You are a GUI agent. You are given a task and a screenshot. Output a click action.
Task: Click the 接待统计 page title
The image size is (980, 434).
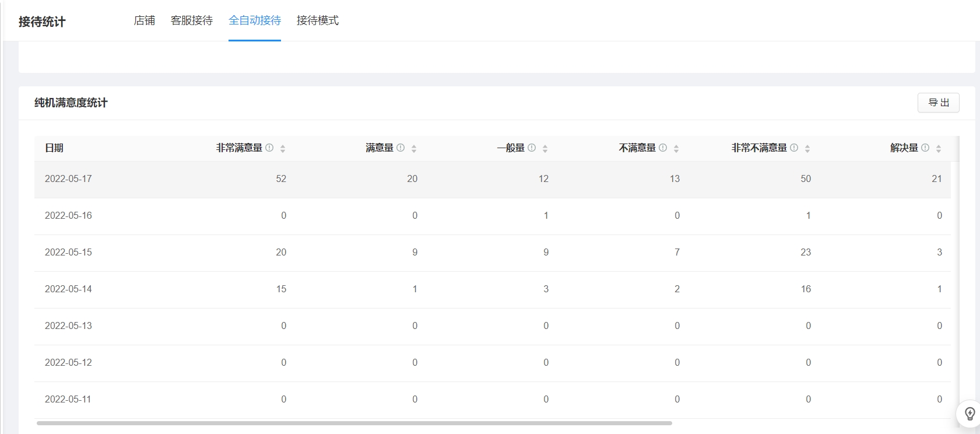pyautogui.click(x=42, y=22)
